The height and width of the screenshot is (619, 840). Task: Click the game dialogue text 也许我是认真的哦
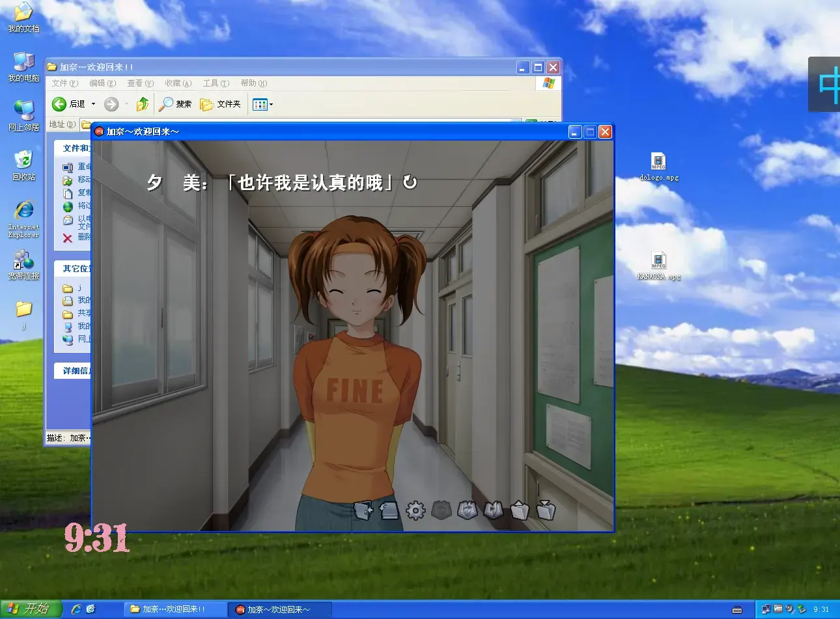coord(310,183)
